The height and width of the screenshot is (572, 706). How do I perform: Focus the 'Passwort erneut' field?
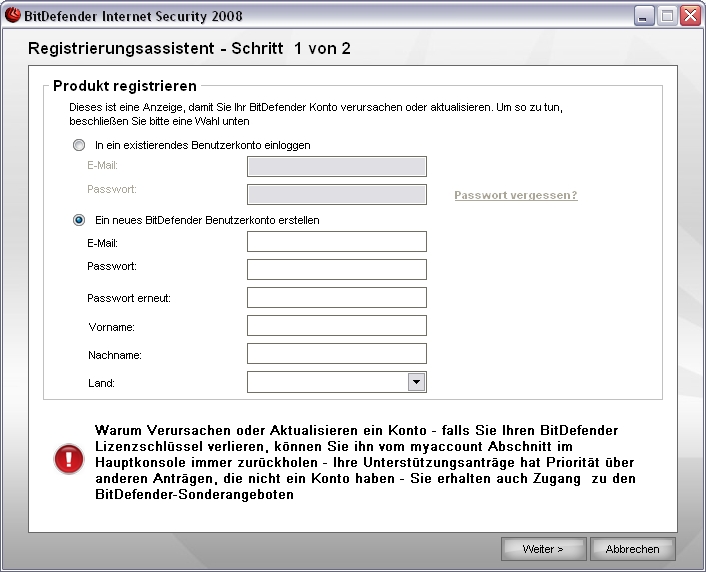[x=337, y=297]
